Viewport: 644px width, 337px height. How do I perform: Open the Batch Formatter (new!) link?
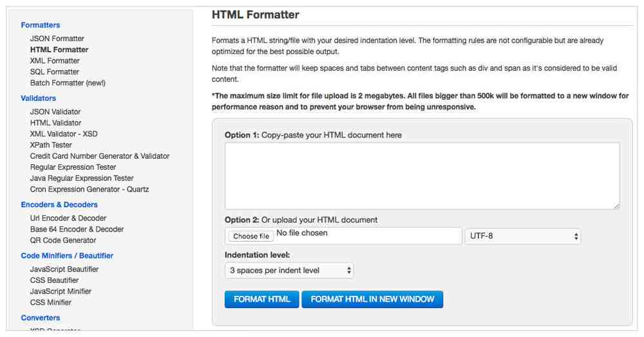68,83
